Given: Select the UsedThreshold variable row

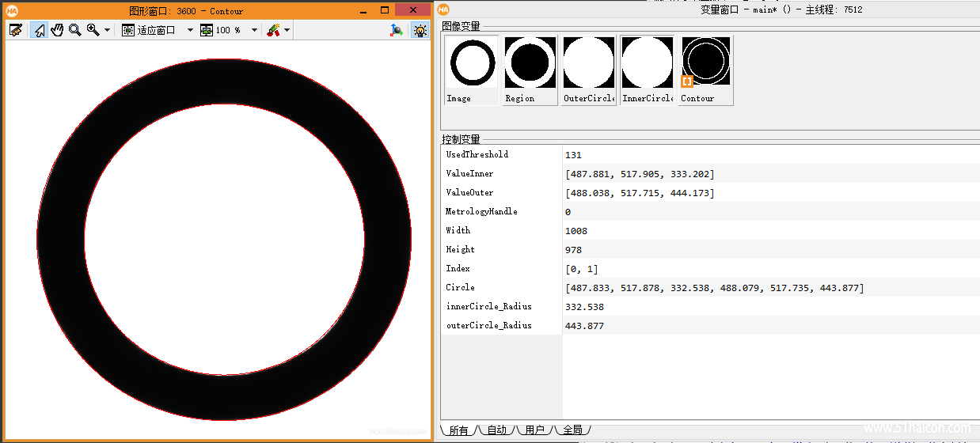Looking at the screenshot, I should pos(710,154).
